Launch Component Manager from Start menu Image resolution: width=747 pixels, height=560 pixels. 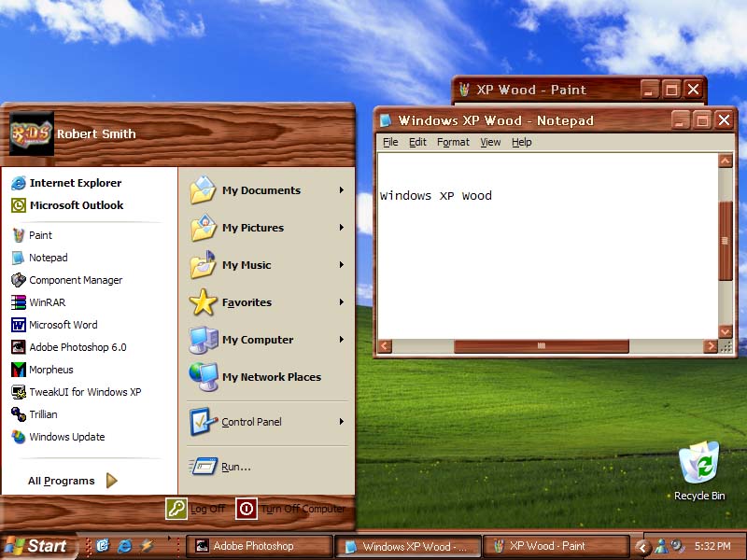[66, 280]
